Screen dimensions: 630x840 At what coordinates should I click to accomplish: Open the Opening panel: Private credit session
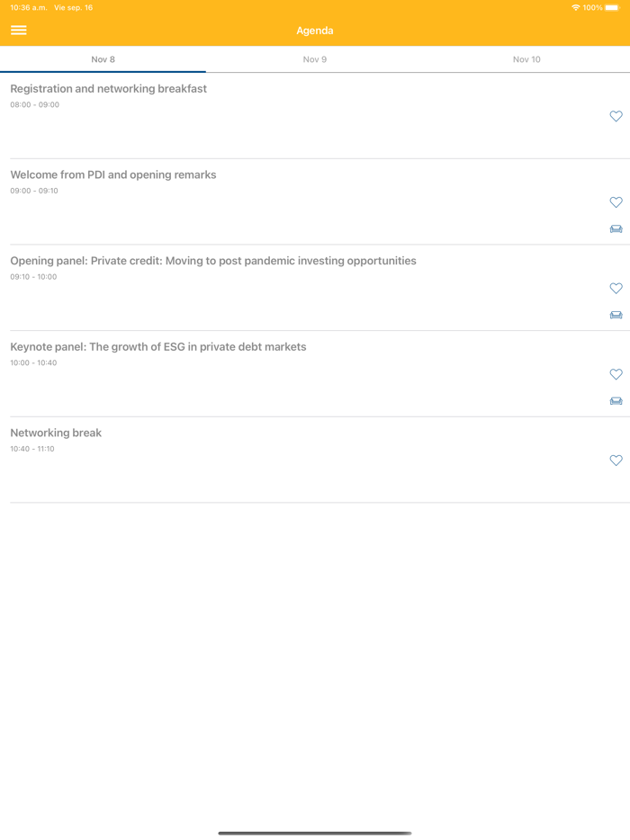pyautogui.click(x=213, y=261)
